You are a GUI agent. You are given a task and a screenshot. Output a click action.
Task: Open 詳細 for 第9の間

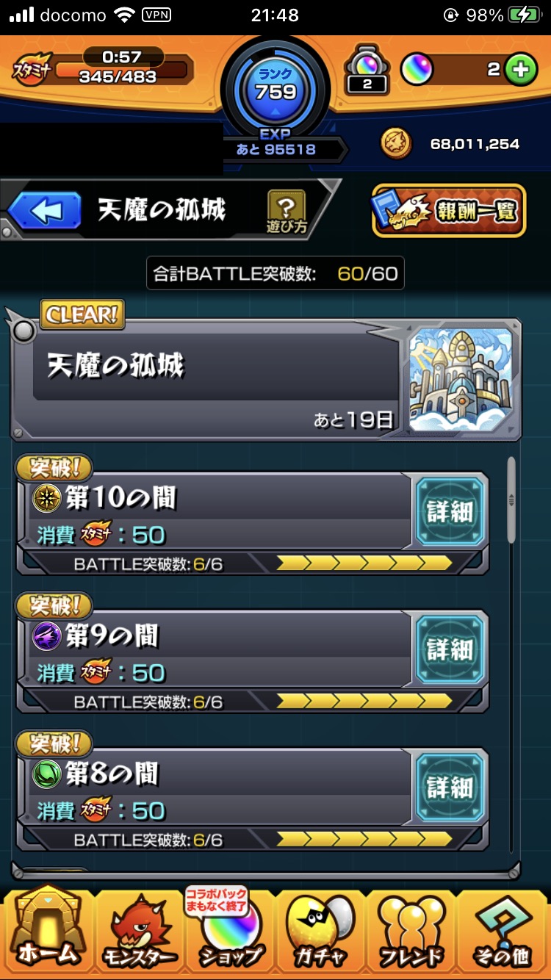(x=450, y=649)
